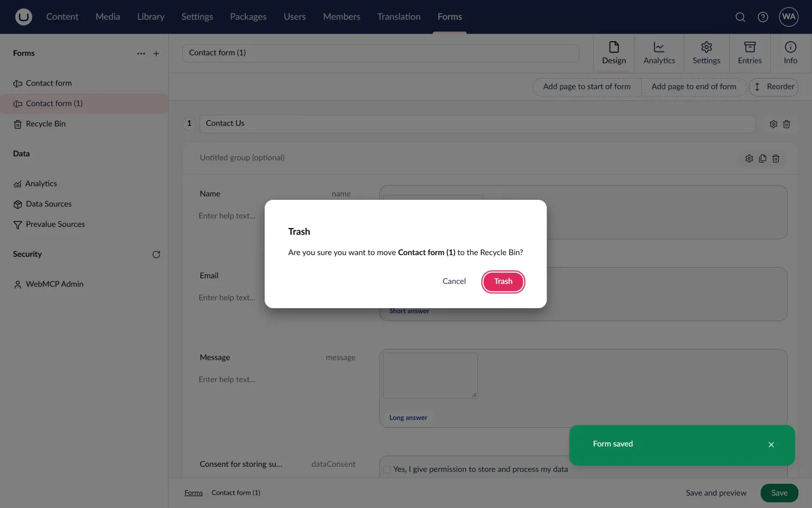Open the search magnifier icon
This screenshot has height=508, width=812.
pos(740,17)
